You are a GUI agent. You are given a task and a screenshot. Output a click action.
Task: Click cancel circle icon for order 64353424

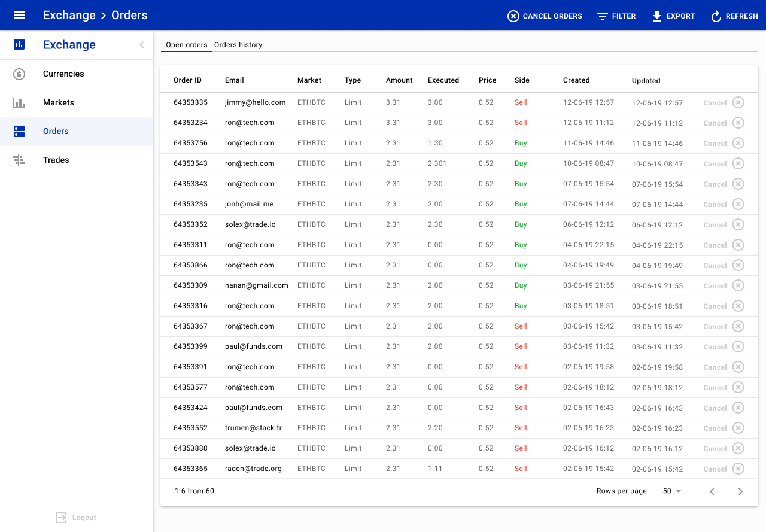(738, 408)
